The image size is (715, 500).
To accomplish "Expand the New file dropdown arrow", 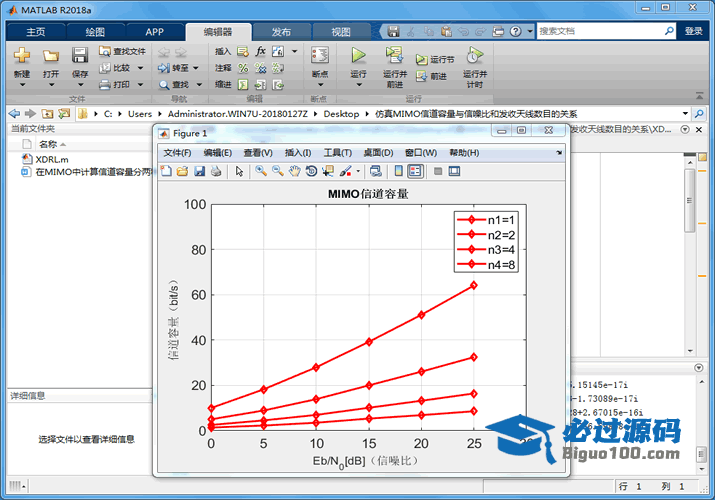I will pyautogui.click(x=21, y=86).
